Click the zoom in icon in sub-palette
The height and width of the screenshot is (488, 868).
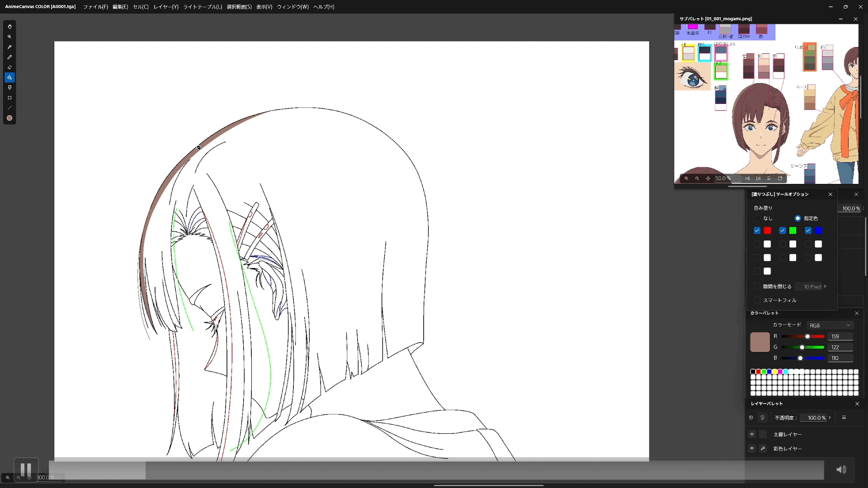pos(685,178)
